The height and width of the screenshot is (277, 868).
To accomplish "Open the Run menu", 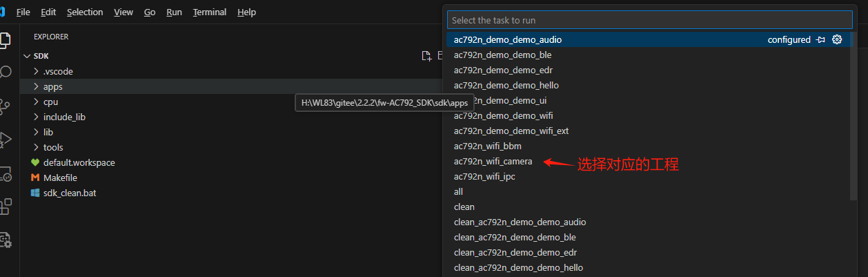I will click(174, 12).
